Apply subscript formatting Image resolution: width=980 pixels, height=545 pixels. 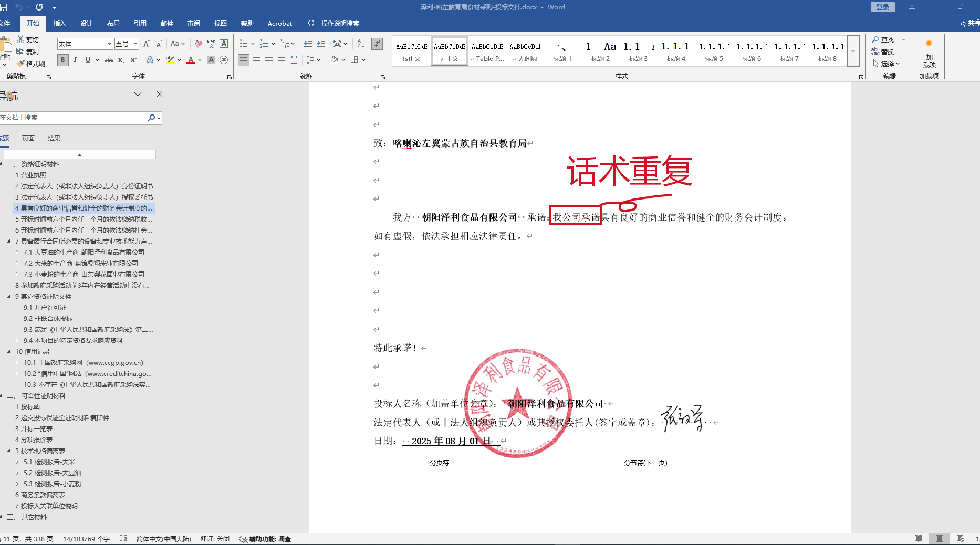pos(121,60)
